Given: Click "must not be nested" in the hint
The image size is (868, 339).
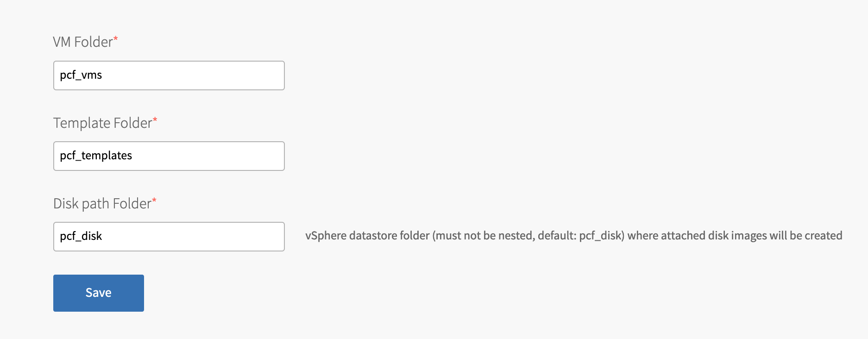Looking at the screenshot, I should coord(484,236).
